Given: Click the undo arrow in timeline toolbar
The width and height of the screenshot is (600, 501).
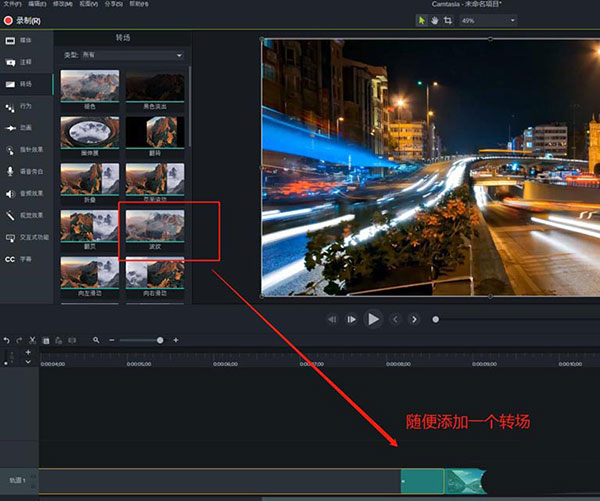Looking at the screenshot, I should click(7, 340).
